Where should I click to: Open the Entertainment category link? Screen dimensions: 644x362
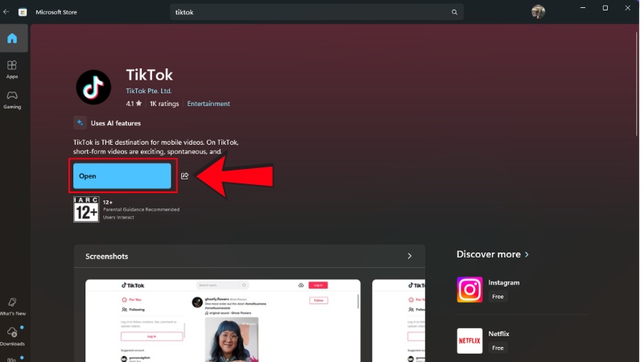(x=208, y=104)
